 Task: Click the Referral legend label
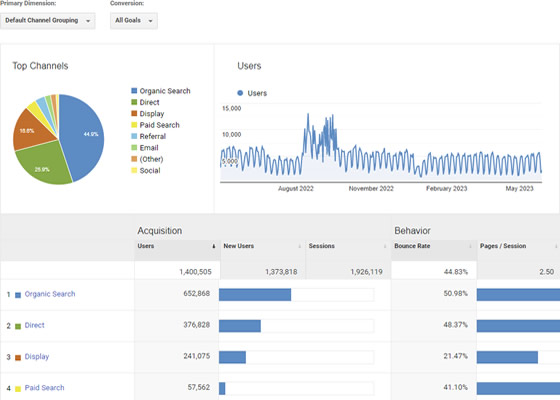[153, 136]
